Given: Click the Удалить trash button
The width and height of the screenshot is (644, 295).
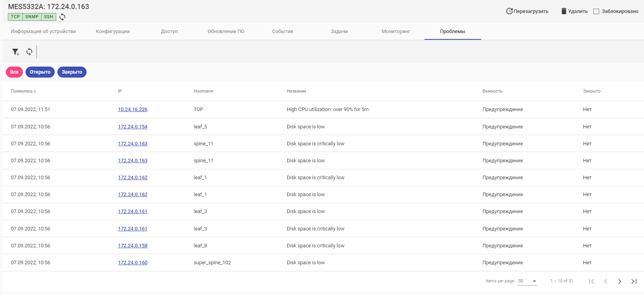Looking at the screenshot, I should (574, 11).
